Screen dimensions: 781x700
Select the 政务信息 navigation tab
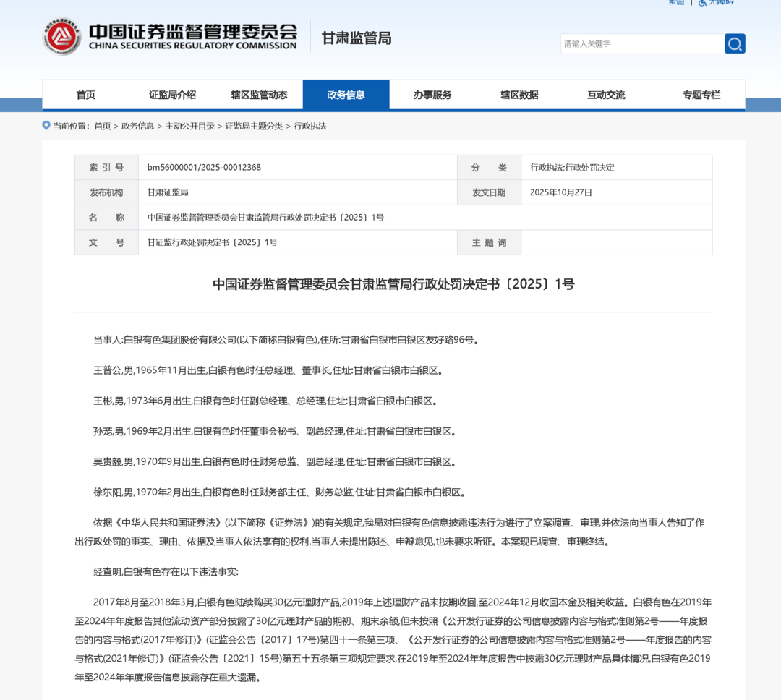click(x=346, y=95)
